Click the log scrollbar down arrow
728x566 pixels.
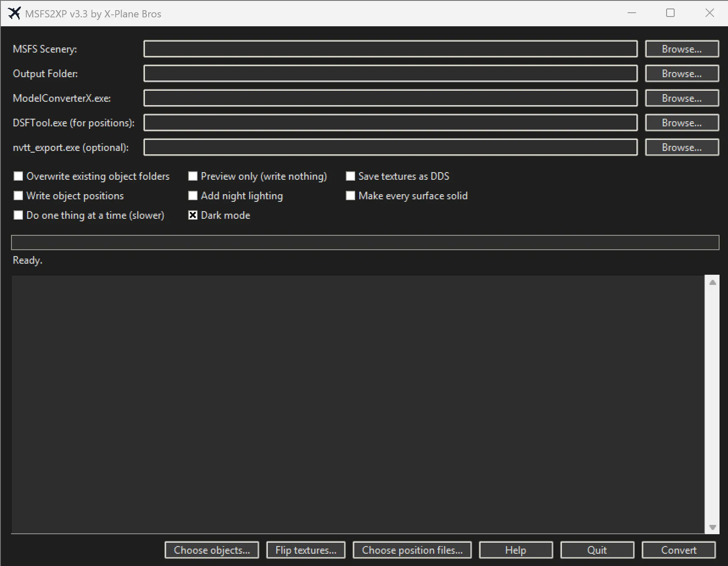[713, 527]
